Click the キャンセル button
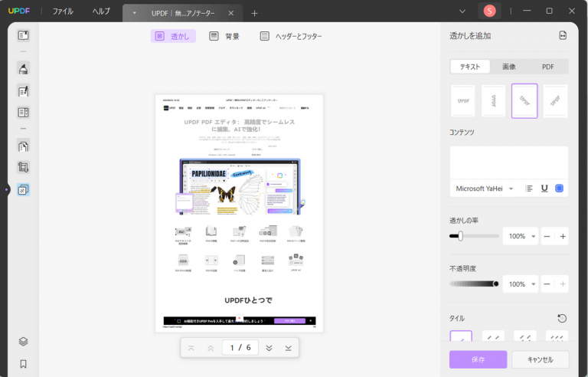Viewport: 588px width, 377px height. pos(541,359)
